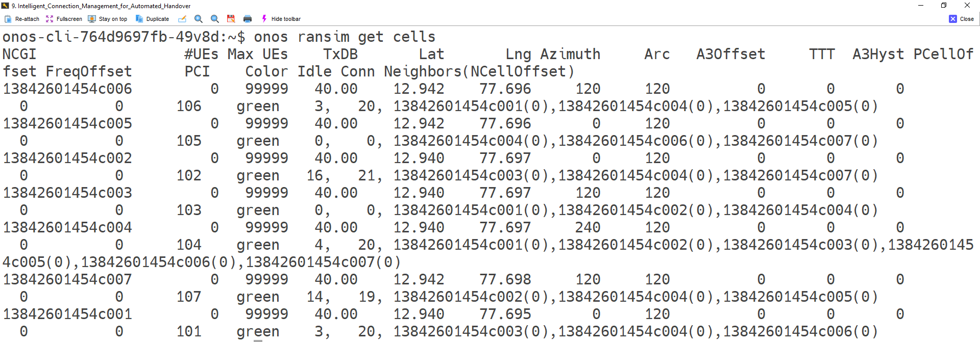Save output using the floppy disk icon

click(231, 19)
